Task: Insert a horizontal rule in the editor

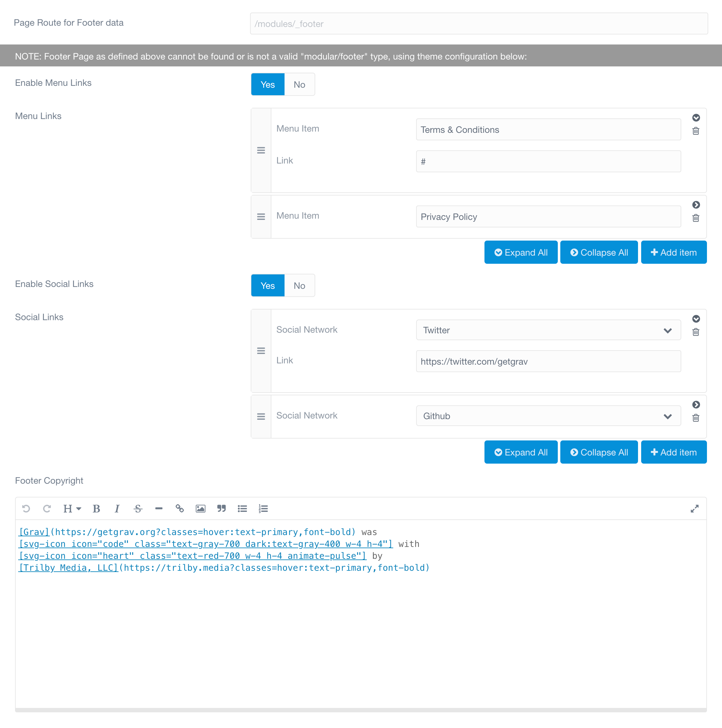Action: click(159, 509)
